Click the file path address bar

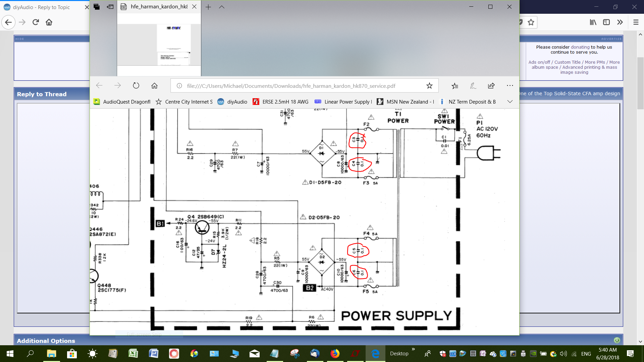291,86
